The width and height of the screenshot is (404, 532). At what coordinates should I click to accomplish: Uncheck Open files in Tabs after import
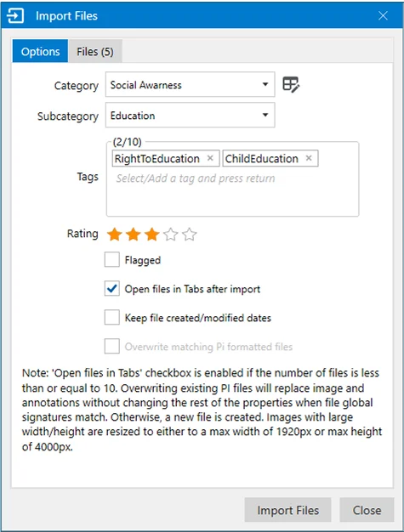point(112,289)
